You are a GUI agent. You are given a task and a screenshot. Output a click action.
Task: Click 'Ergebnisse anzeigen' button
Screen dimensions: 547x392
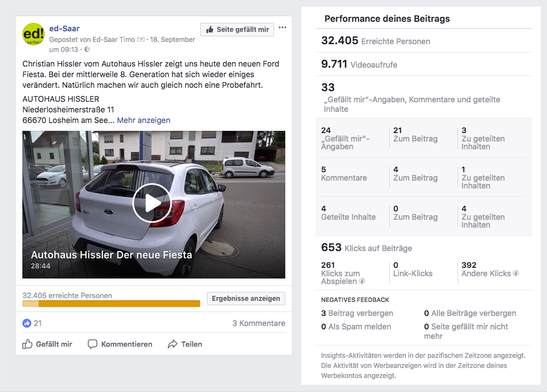tap(246, 299)
